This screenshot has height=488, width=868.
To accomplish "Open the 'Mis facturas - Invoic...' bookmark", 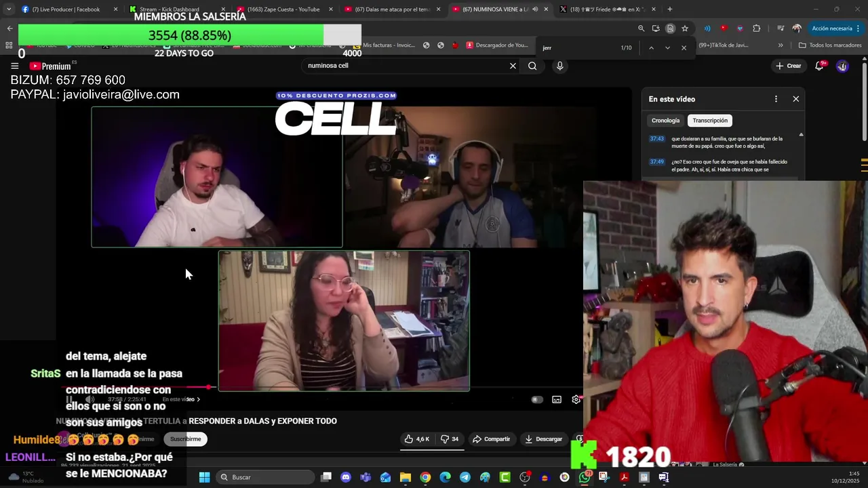I will coord(383,45).
